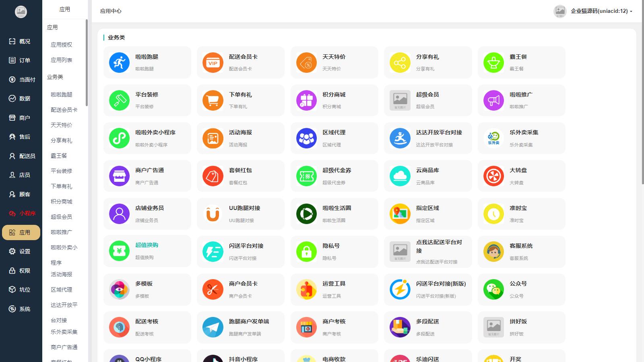644x362 pixels.
Task: Click the 大转盘 wheel icon
Action: coord(493,176)
